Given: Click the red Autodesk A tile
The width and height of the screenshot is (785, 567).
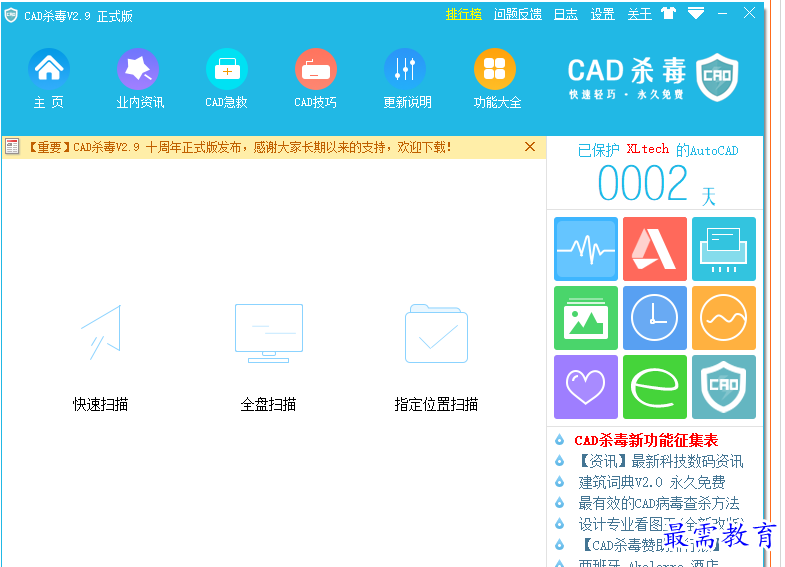Looking at the screenshot, I should click(x=655, y=249).
